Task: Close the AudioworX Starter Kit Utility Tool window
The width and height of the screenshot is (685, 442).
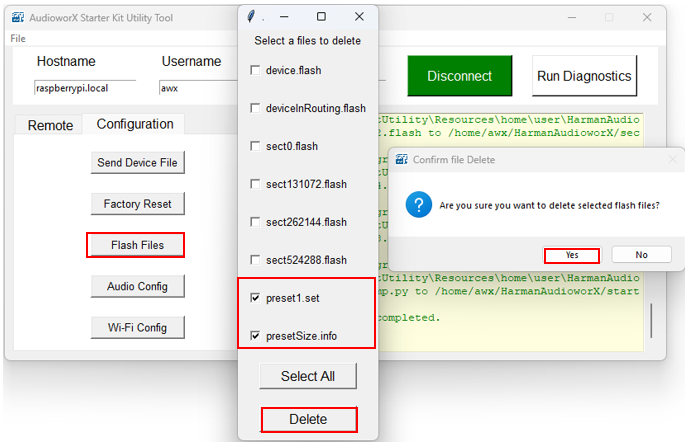Action: coord(647,17)
